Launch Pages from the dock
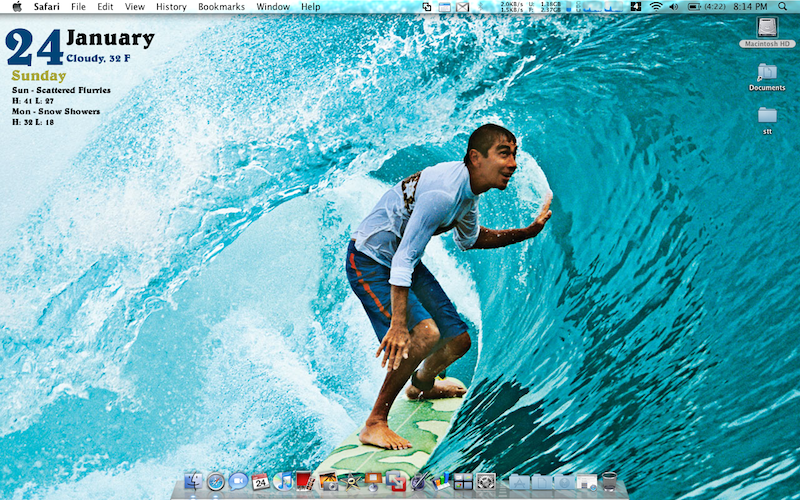800x500 pixels. click(418, 481)
